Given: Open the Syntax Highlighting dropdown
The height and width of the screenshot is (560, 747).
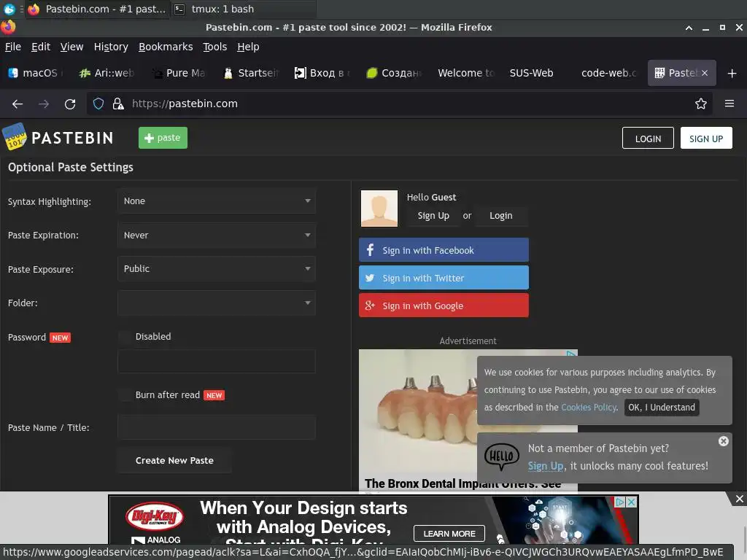Looking at the screenshot, I should (x=217, y=201).
